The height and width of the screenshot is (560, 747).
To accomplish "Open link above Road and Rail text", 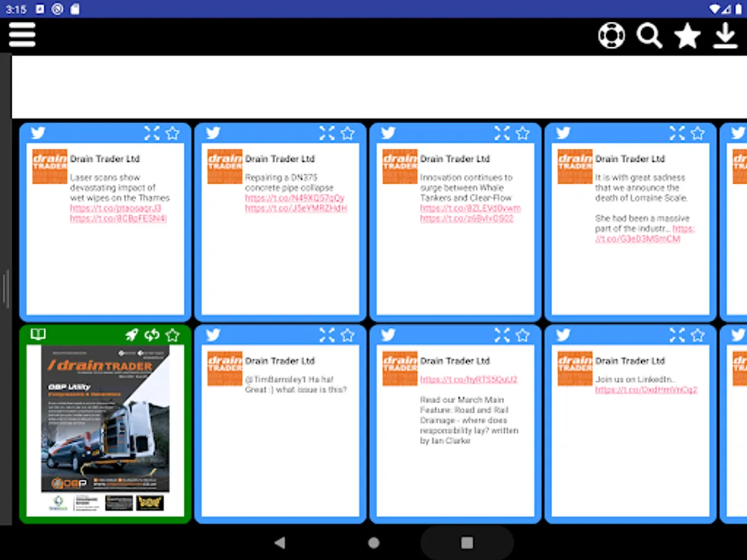I will (468, 380).
